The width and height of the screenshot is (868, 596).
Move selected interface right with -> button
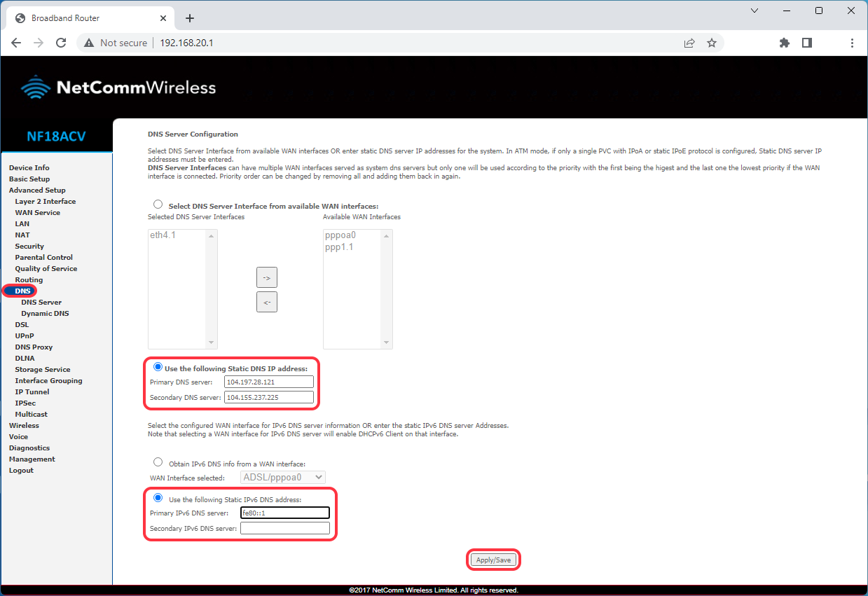267,277
